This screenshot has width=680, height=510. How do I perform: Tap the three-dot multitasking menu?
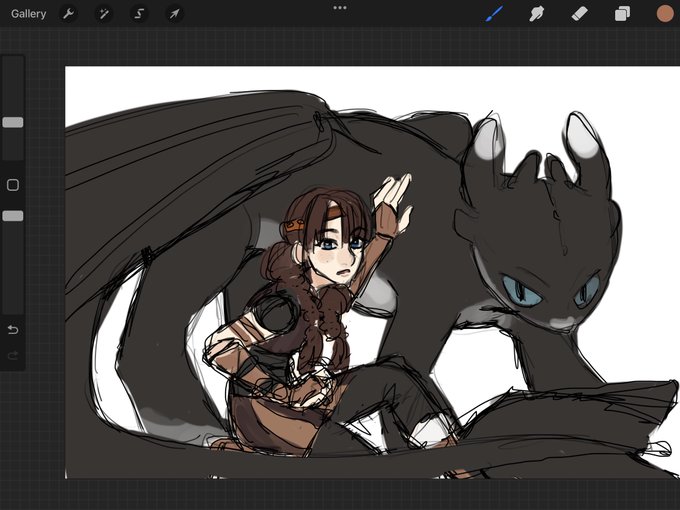(340, 8)
